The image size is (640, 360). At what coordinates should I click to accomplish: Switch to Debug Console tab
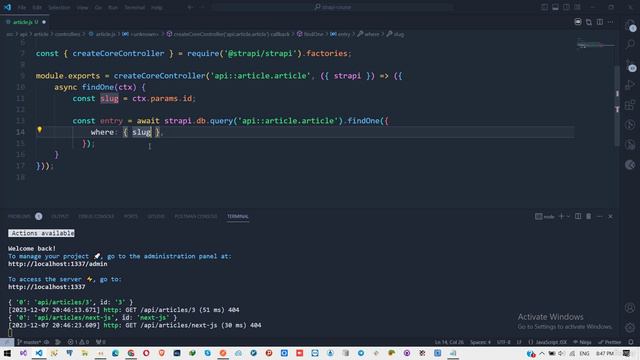click(96, 216)
